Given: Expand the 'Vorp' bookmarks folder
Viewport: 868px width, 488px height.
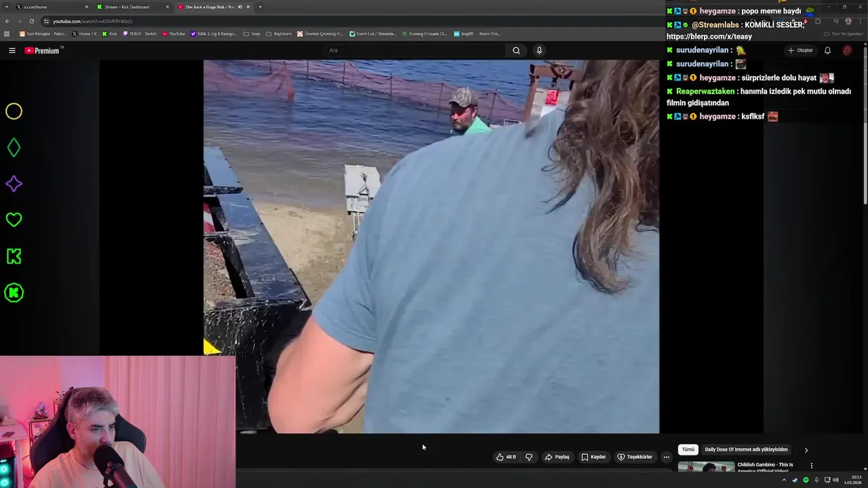Looking at the screenshot, I should click(x=252, y=33).
